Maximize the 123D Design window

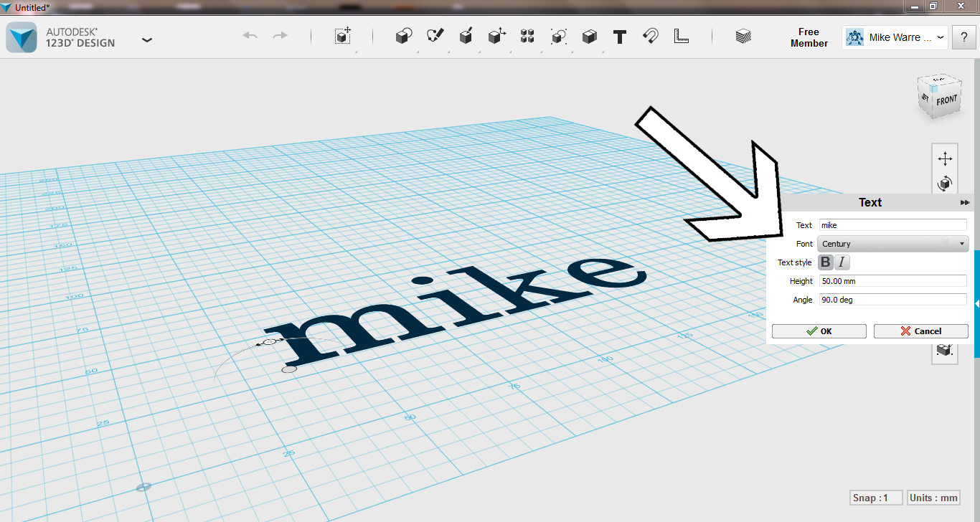click(933, 6)
